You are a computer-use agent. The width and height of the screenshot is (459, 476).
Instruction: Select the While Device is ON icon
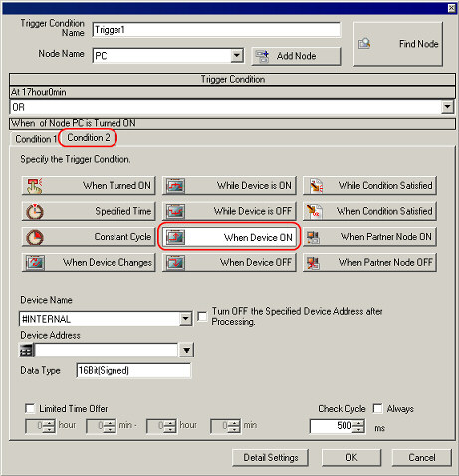pos(175,186)
